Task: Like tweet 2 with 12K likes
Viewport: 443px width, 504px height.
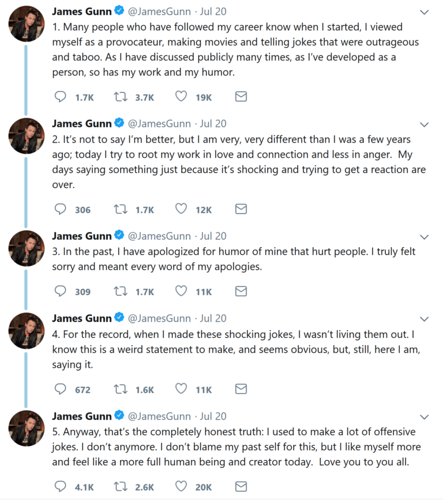Action: (x=181, y=210)
